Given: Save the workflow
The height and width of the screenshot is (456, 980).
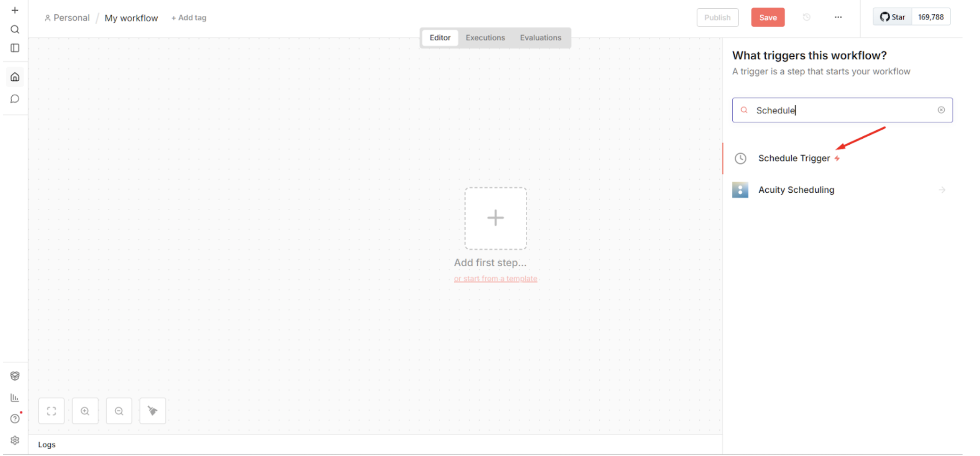Looking at the screenshot, I should [x=768, y=17].
